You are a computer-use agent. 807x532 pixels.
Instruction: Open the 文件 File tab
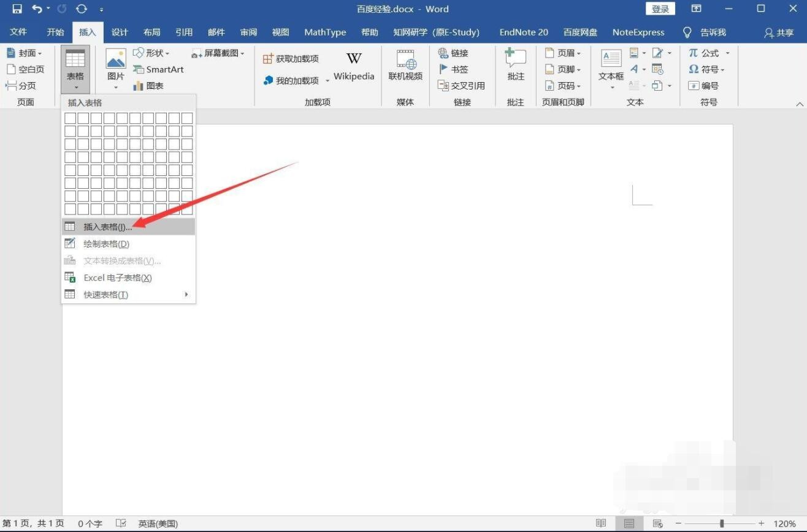(18, 32)
